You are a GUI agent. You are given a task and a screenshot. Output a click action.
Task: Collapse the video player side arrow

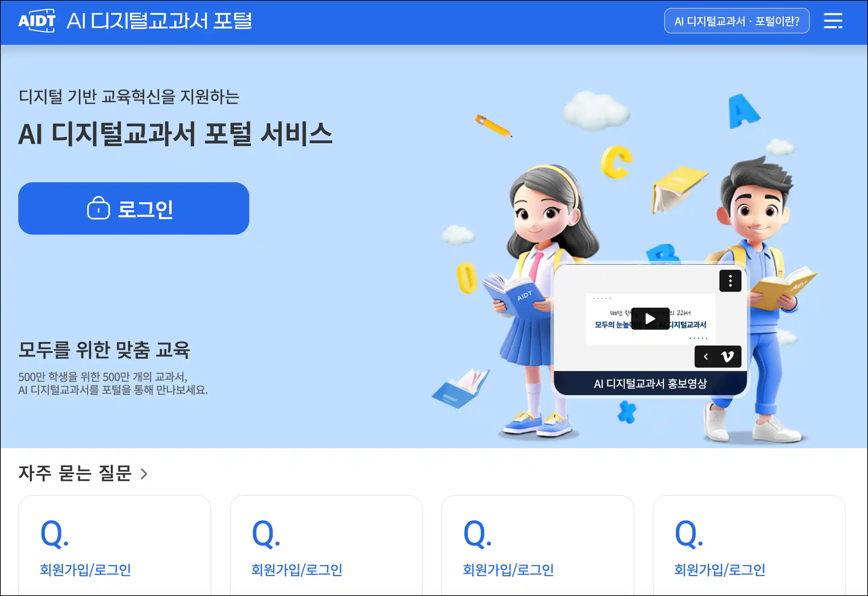(705, 357)
